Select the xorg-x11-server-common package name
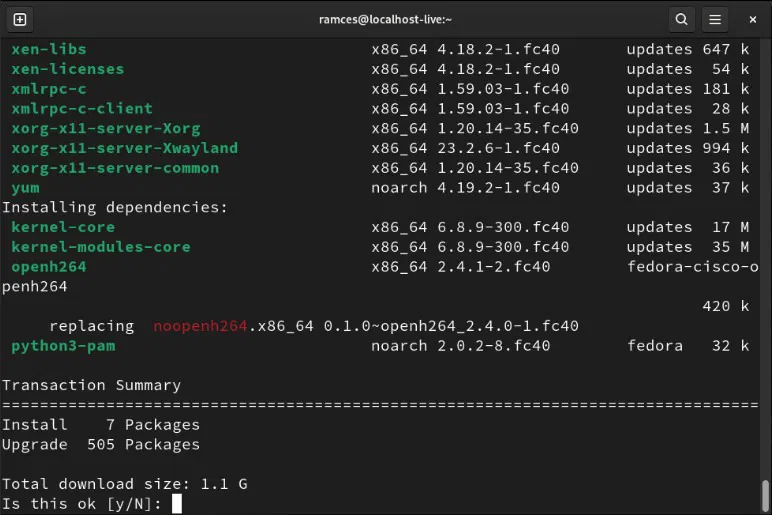The height and width of the screenshot is (515, 772). point(115,168)
